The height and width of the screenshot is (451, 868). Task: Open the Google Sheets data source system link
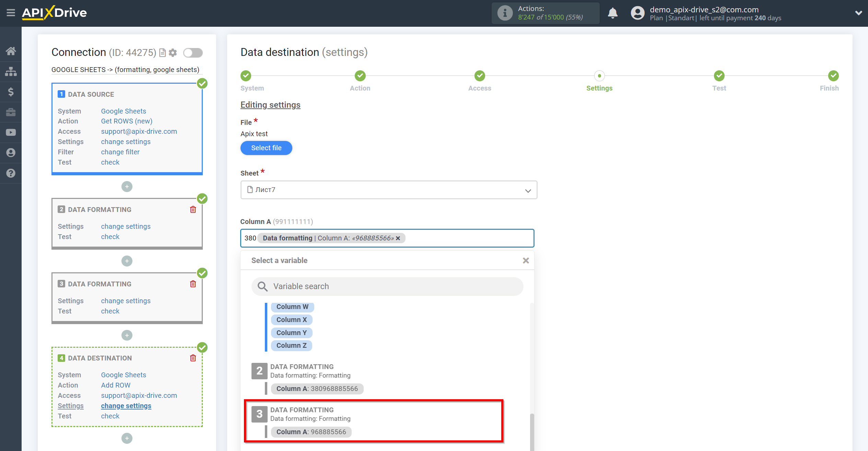[x=124, y=111]
